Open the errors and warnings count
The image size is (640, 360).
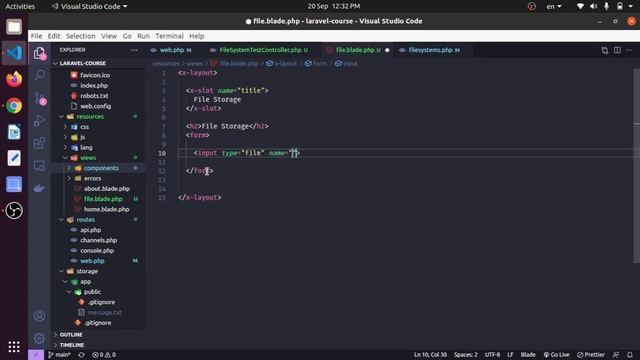104,355
